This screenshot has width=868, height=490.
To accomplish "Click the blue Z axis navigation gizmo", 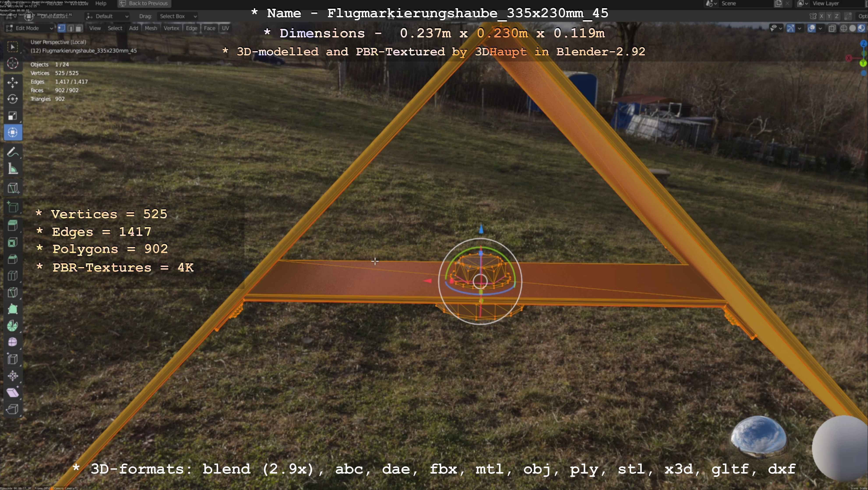I will [863, 44].
